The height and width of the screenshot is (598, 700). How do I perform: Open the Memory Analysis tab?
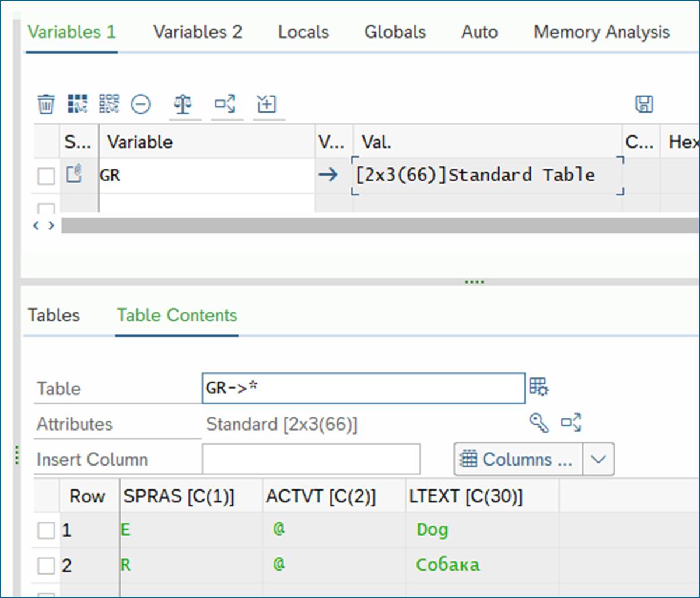point(601,32)
